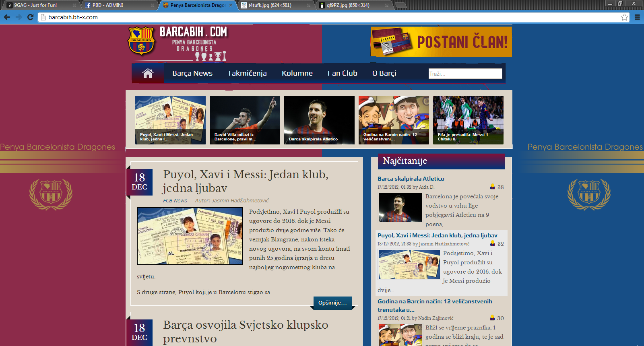This screenshot has width=644, height=346.
Task: Close the PBD - ADMINI tab
Action: (x=153, y=5)
